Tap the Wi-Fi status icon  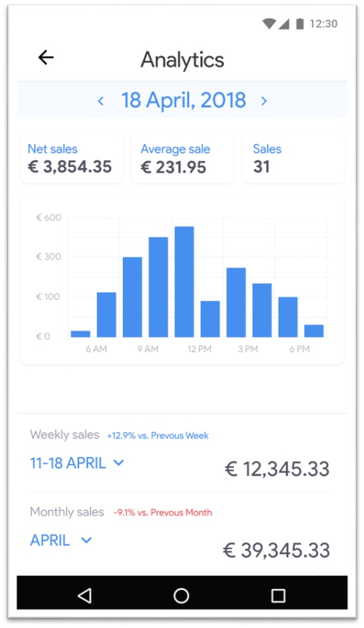(x=269, y=24)
